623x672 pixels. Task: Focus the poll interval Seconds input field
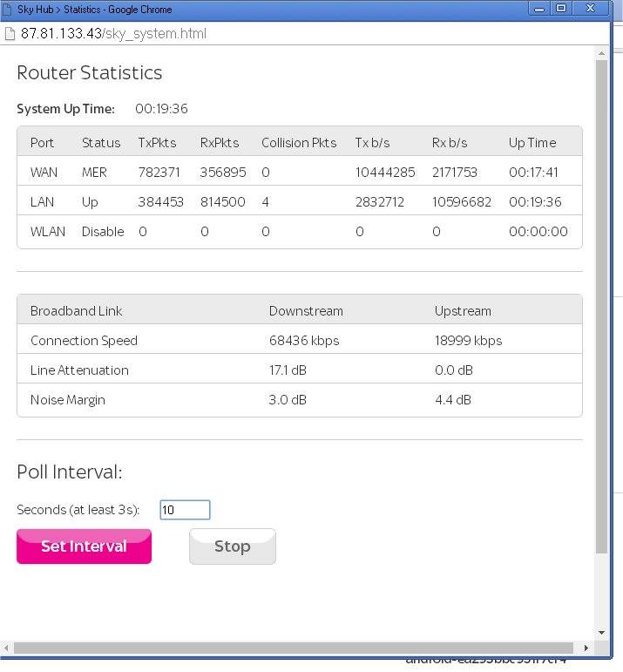[x=185, y=510]
